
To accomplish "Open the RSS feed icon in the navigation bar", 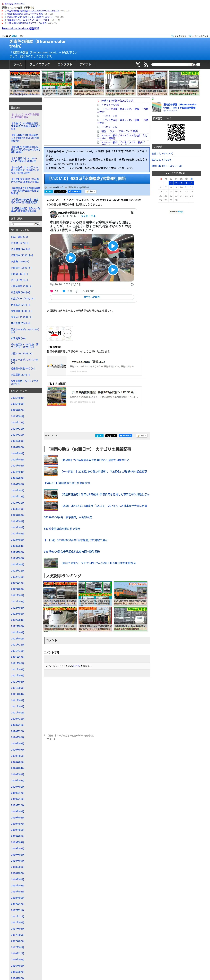I will [146, 65].
